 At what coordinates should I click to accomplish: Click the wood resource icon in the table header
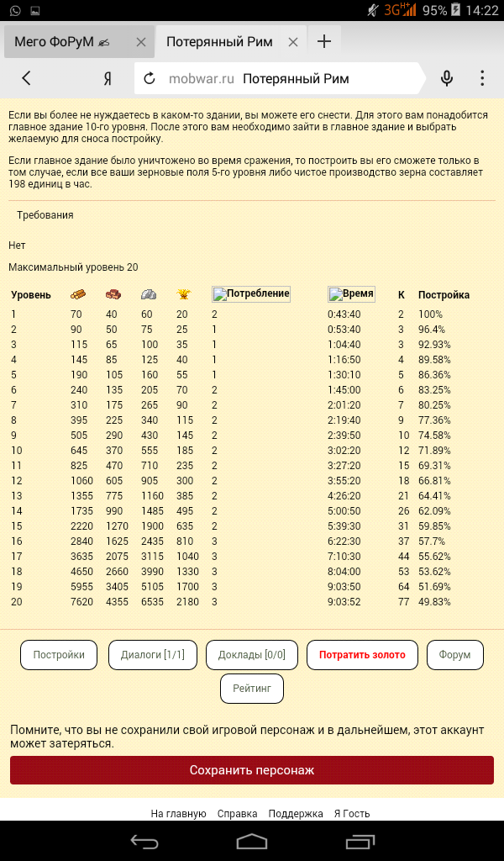77,294
